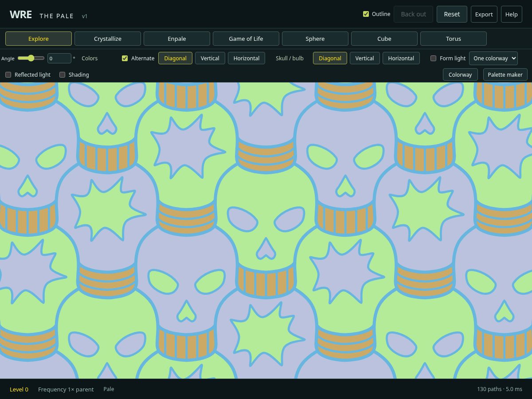Switch to the Explore tab

(39, 39)
